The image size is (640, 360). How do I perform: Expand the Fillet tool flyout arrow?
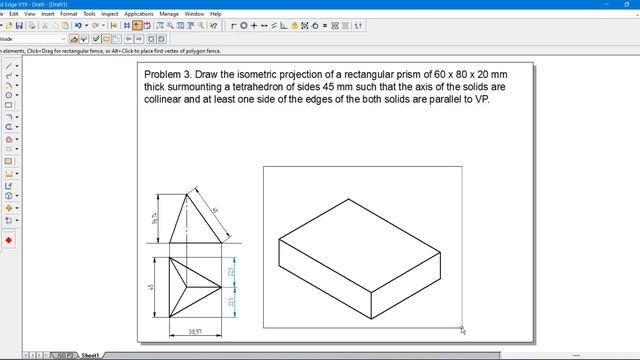(17, 117)
